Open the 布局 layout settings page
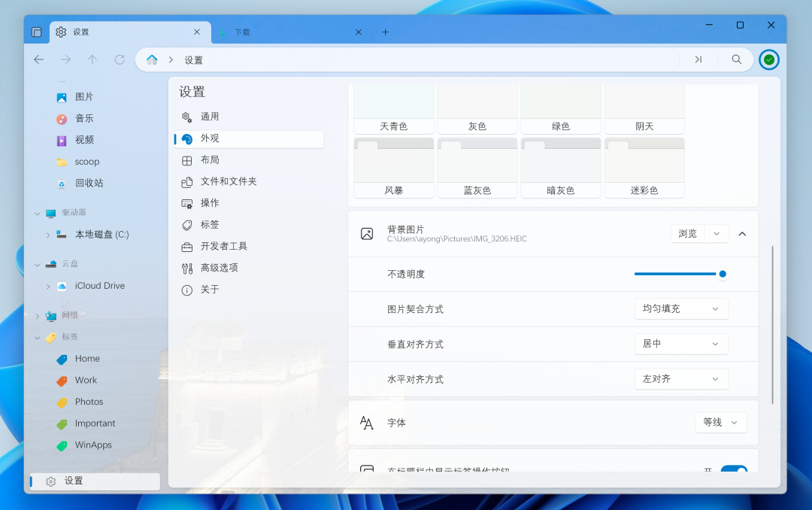The height and width of the screenshot is (510, 812). pos(249,160)
